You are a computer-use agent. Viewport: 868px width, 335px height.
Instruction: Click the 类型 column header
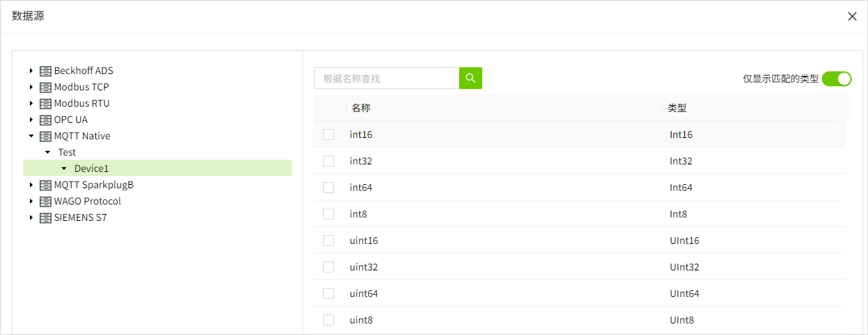(x=678, y=108)
